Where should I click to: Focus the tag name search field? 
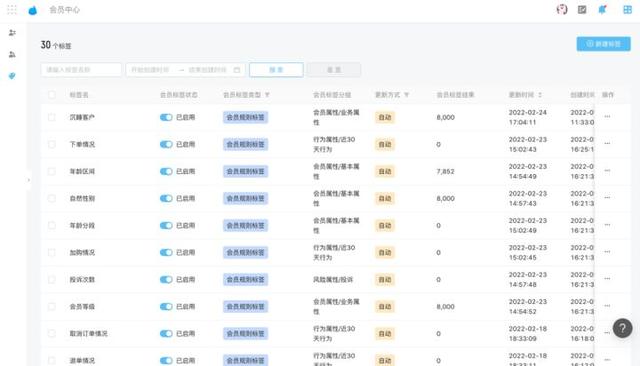(81, 70)
